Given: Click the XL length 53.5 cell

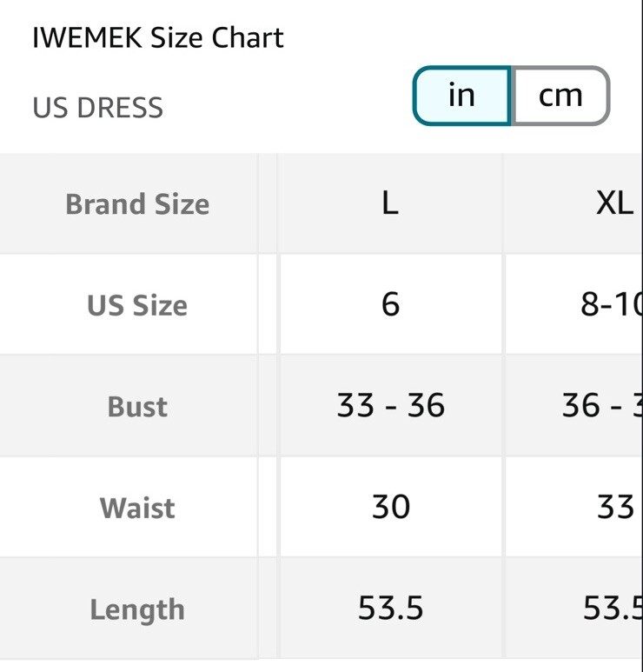Looking at the screenshot, I should point(573,609).
